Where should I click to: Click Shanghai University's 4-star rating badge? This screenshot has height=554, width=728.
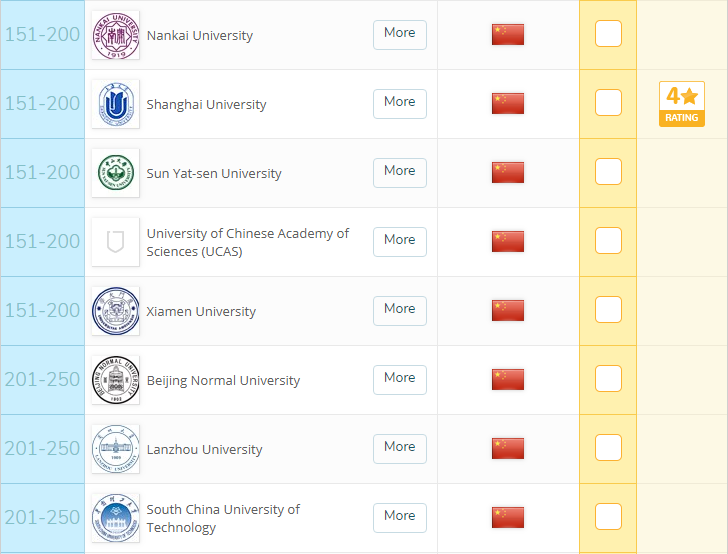(682, 104)
